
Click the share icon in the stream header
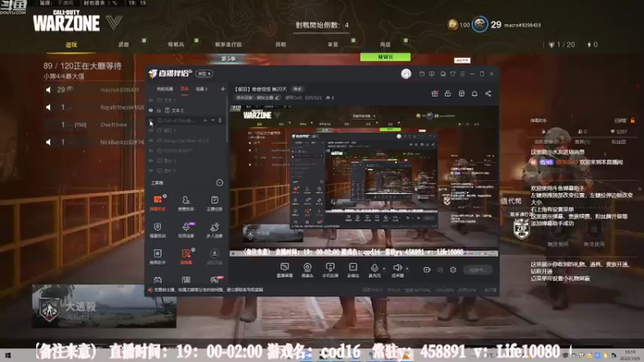click(488, 93)
